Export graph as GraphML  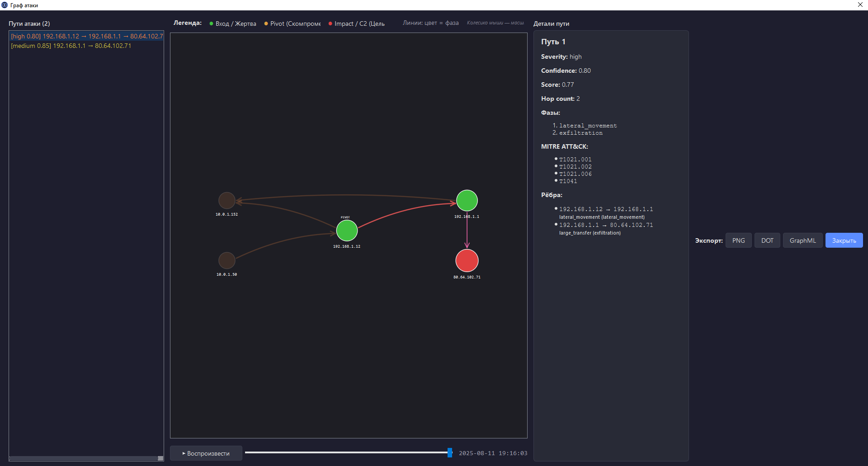[x=802, y=240]
